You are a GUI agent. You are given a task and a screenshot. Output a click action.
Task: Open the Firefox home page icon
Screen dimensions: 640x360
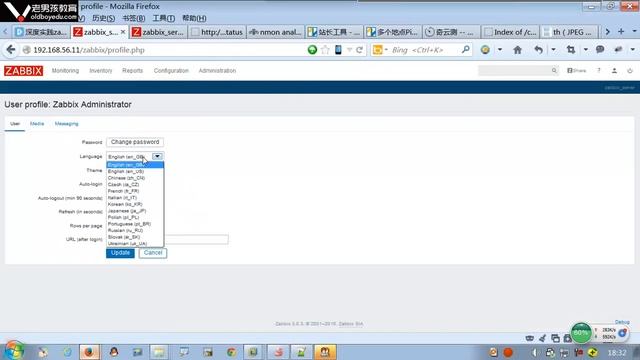518,50
